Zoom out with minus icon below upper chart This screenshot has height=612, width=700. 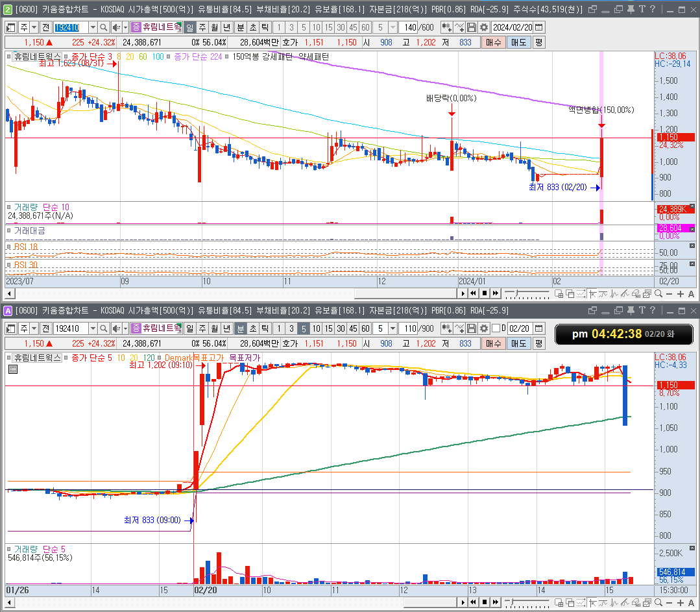[670, 294]
